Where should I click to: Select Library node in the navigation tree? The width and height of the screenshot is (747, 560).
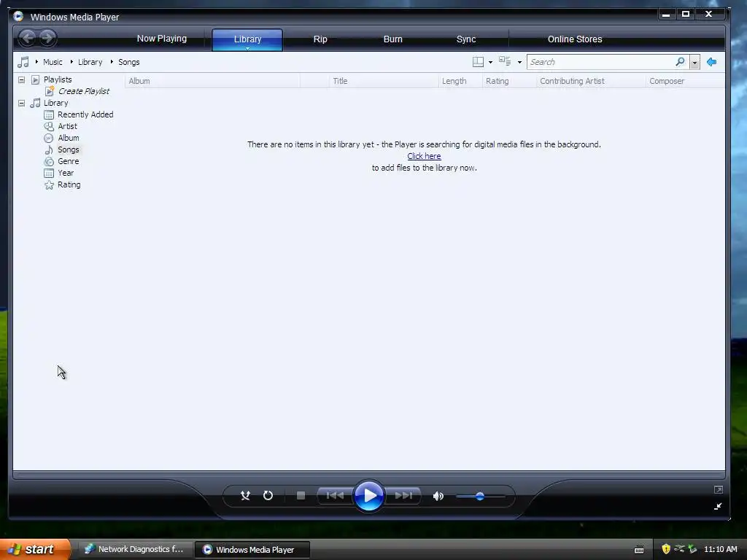coord(55,103)
